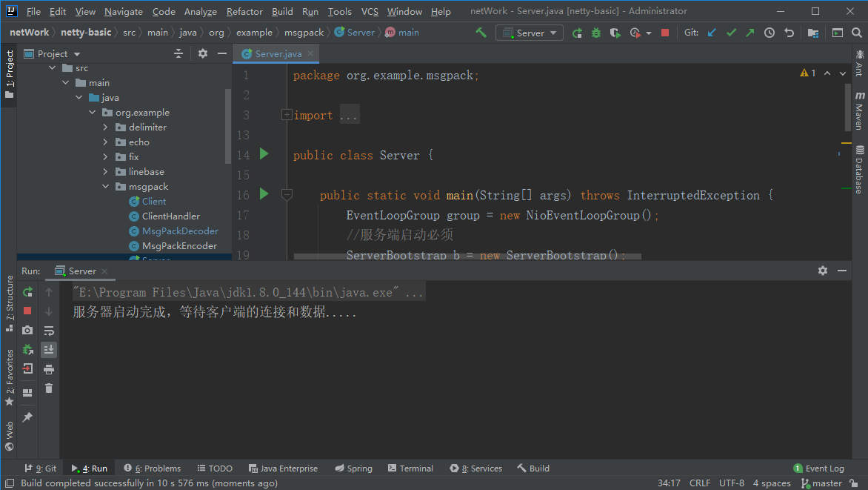Close the Server.java editor tab

(x=310, y=53)
